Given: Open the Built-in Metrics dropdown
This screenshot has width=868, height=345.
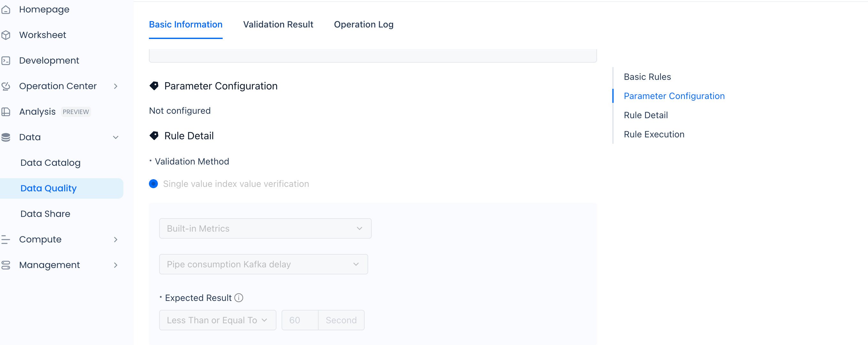Looking at the screenshot, I should [x=265, y=228].
